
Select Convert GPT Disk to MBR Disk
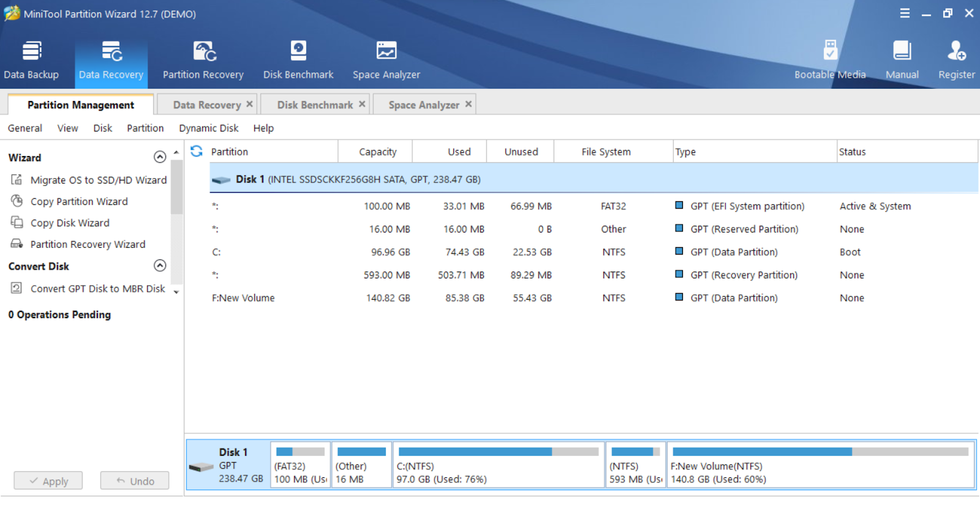pyautogui.click(x=97, y=288)
